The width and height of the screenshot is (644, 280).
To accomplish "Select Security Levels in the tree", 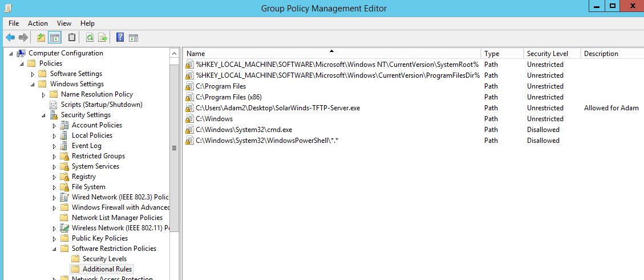I will coord(104,259).
